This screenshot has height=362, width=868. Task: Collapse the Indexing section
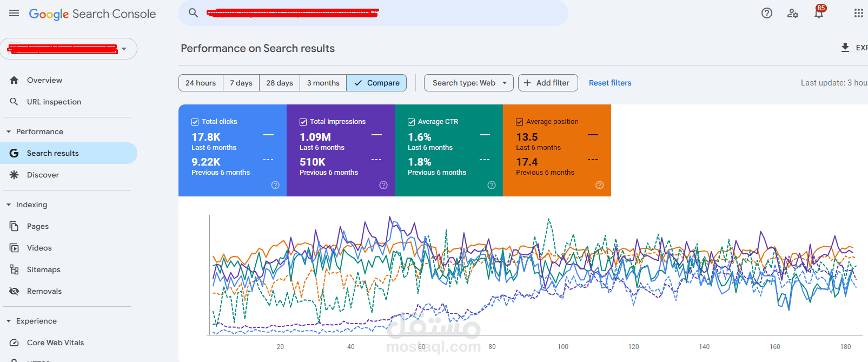(9, 205)
